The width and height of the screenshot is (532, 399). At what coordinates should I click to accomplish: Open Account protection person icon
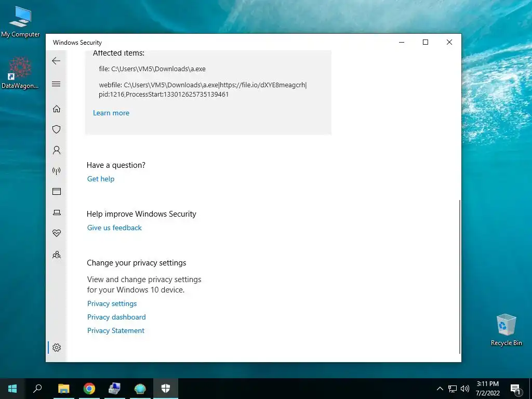57,150
